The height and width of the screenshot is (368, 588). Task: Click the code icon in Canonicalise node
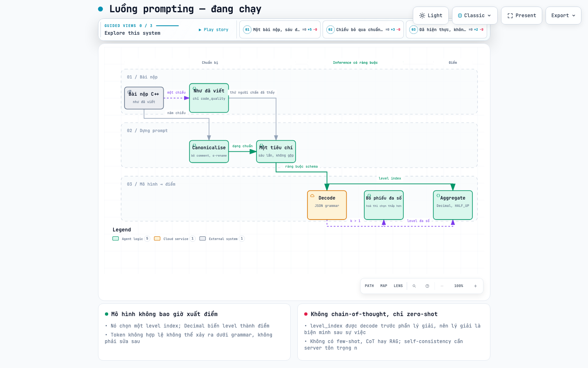coord(194,146)
